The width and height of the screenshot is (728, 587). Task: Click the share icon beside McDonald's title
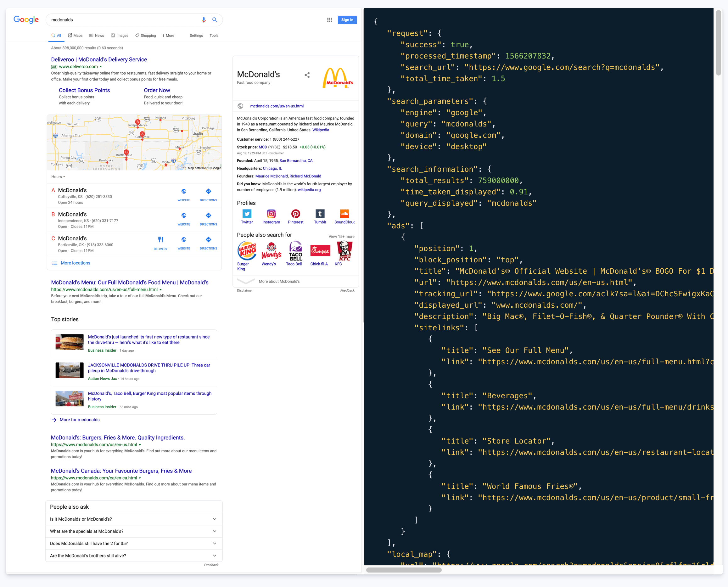pos(307,75)
